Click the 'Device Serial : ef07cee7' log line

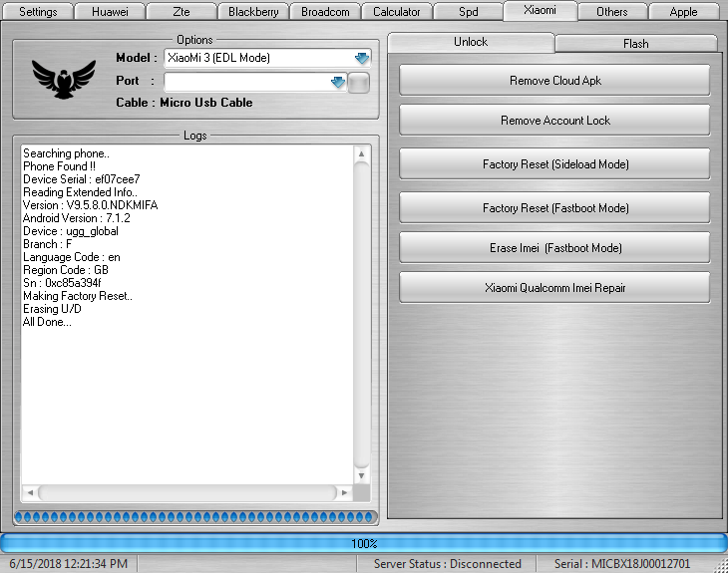[x=81, y=179]
